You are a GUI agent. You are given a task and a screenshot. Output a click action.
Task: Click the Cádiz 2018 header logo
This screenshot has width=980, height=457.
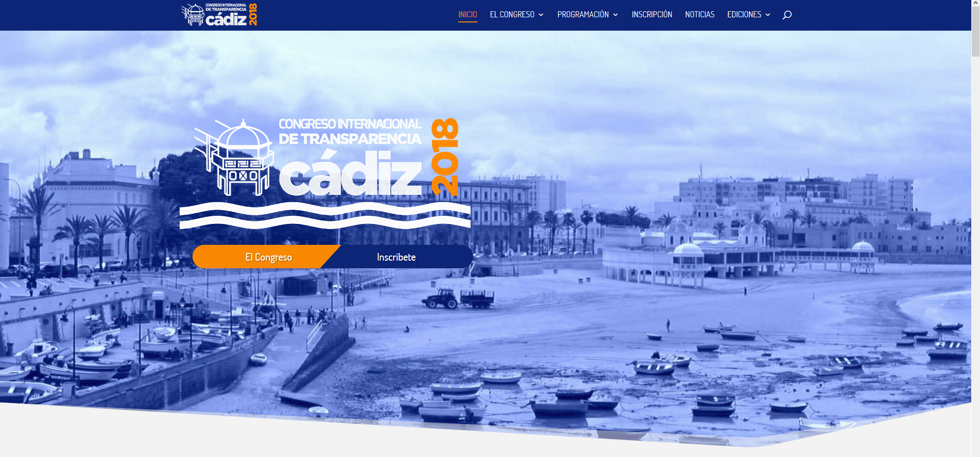[x=219, y=14]
